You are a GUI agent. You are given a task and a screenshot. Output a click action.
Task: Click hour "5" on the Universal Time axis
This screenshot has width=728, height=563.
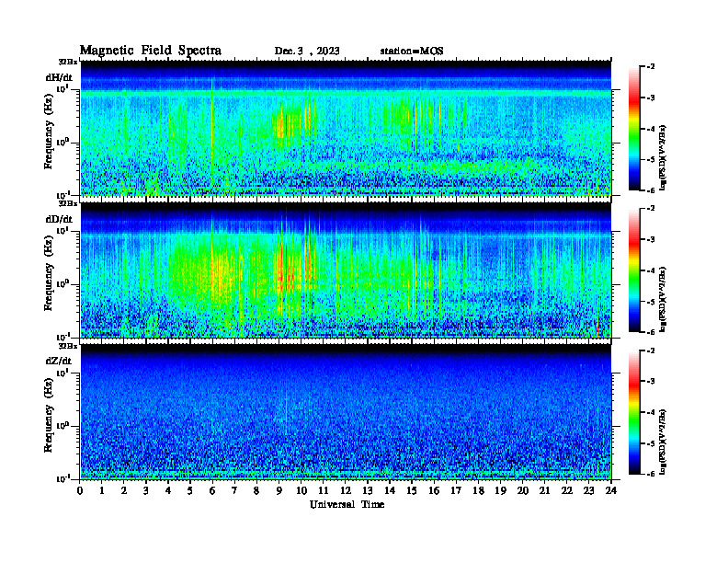pos(190,491)
